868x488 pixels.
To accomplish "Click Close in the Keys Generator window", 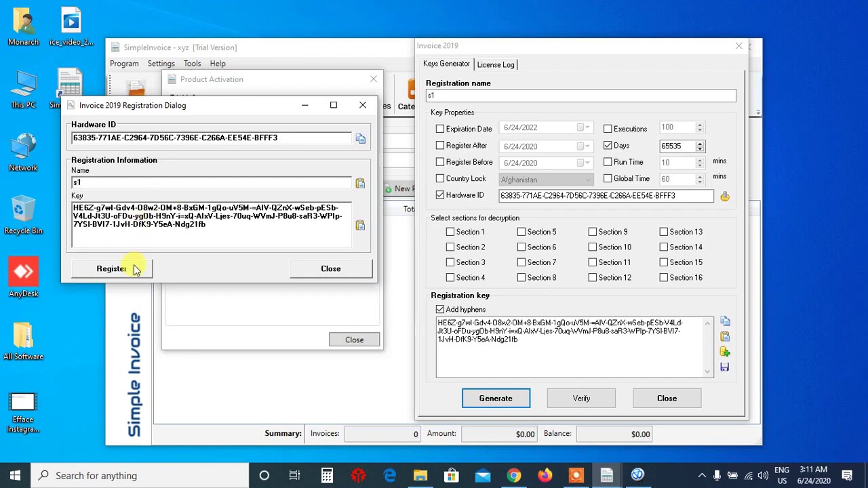I will click(x=667, y=399).
